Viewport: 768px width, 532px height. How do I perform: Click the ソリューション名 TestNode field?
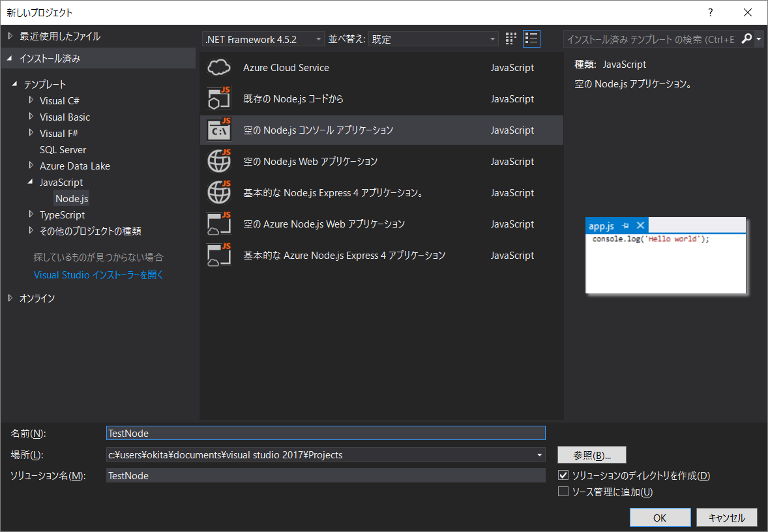[x=326, y=476]
